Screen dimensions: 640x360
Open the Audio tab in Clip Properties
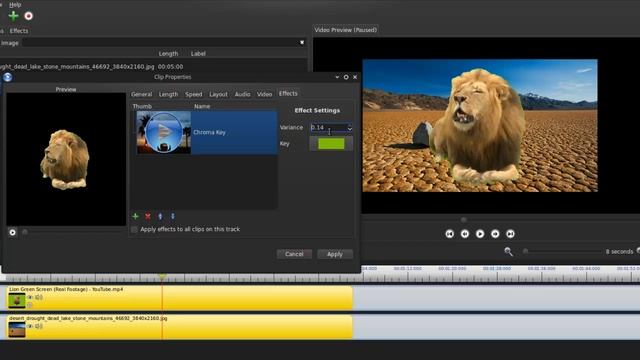[x=242, y=94]
